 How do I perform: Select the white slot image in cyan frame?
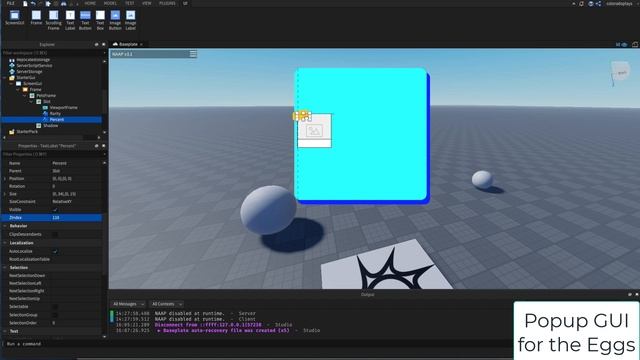click(314, 131)
